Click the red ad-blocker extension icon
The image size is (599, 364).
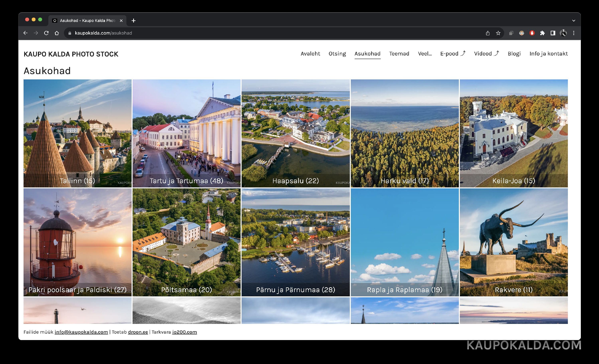pyautogui.click(x=532, y=33)
